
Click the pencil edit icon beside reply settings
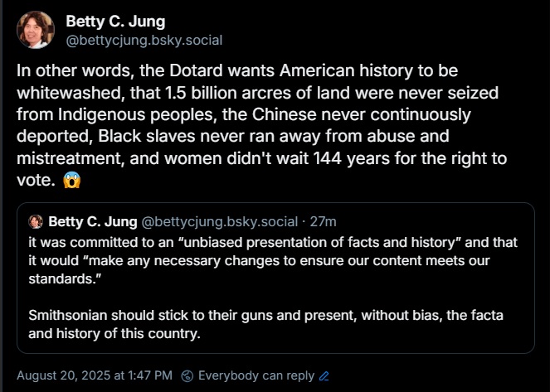[x=324, y=376]
